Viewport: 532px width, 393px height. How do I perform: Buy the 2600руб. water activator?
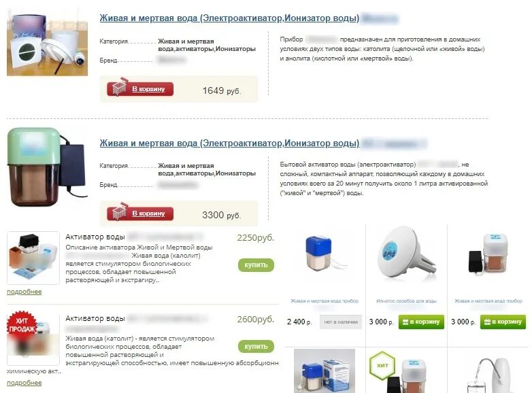[x=256, y=346]
